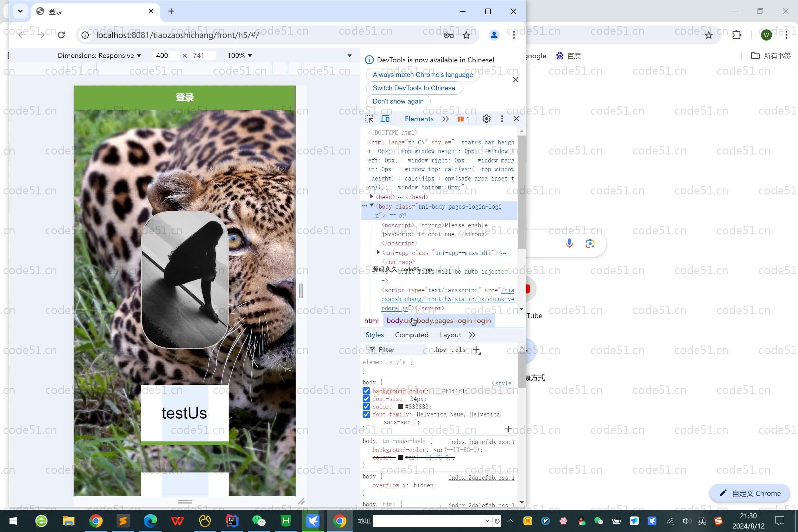
Task: Close the DevTools panel
Action: 516,119
